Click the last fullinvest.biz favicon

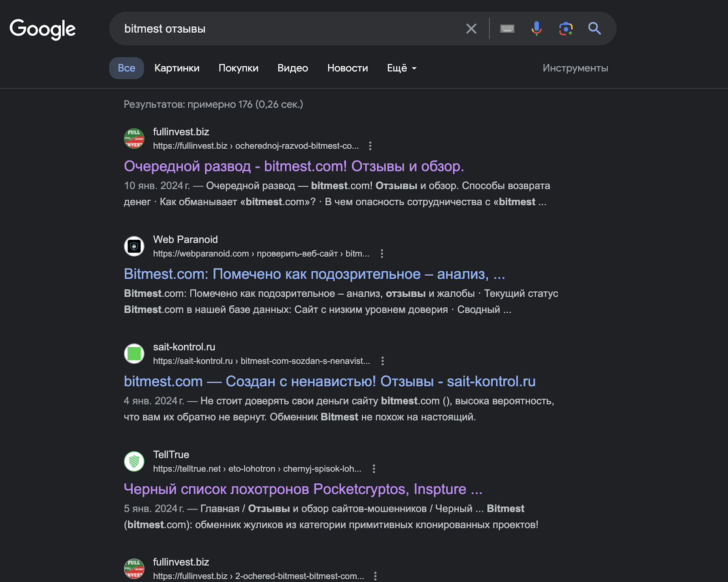134,569
